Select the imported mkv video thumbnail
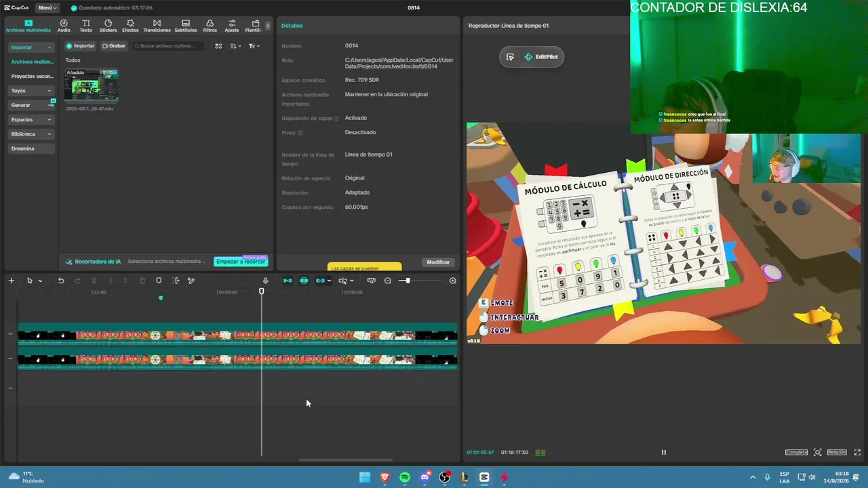The height and width of the screenshot is (488, 868). 91,85
